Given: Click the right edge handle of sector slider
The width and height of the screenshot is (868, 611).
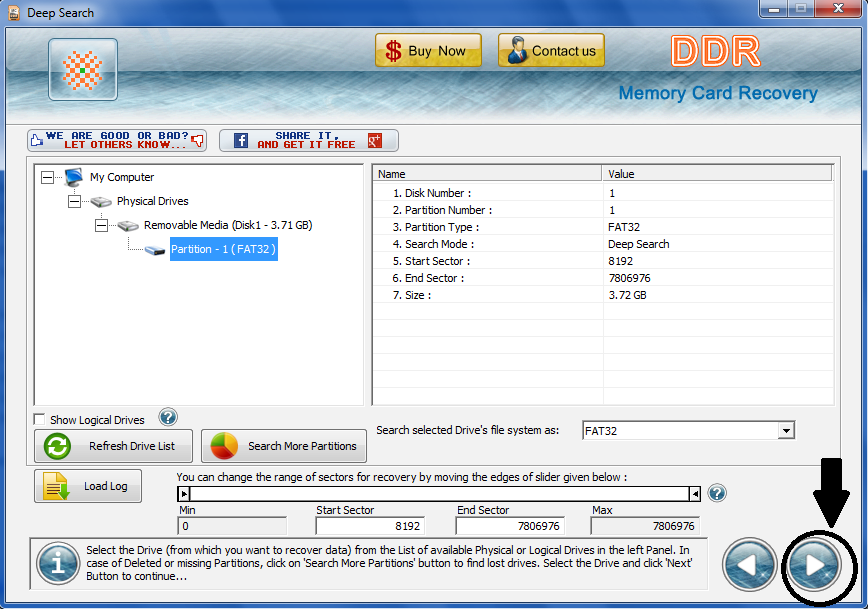Looking at the screenshot, I should [x=694, y=494].
